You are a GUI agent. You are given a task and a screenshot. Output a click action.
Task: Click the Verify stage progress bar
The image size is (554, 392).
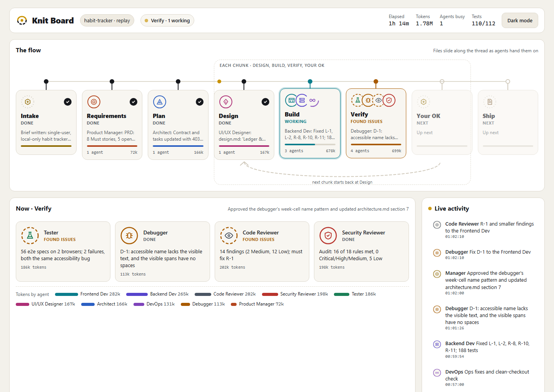376,145
